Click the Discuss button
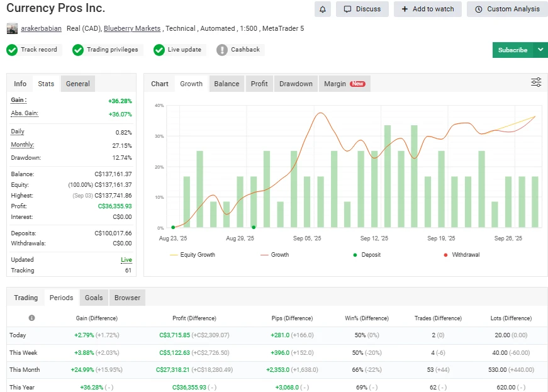This screenshot has width=548, height=392. (362, 9)
